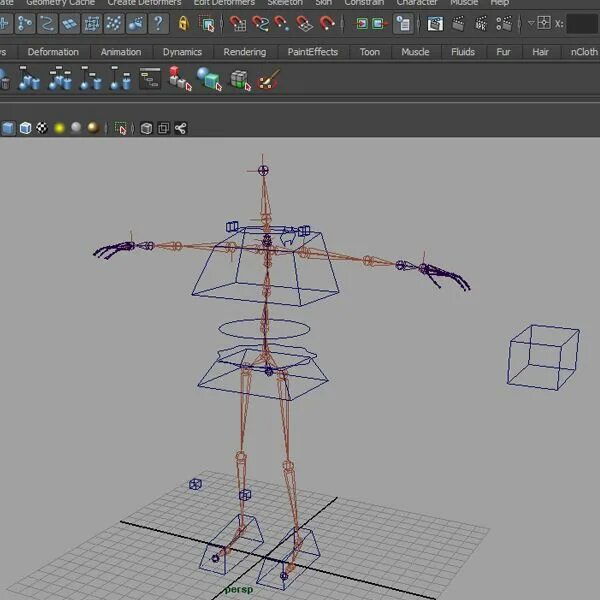Viewport: 600px width, 600px height.
Task: Expand the input mode dropdown arrow before X field
Action: click(531, 23)
